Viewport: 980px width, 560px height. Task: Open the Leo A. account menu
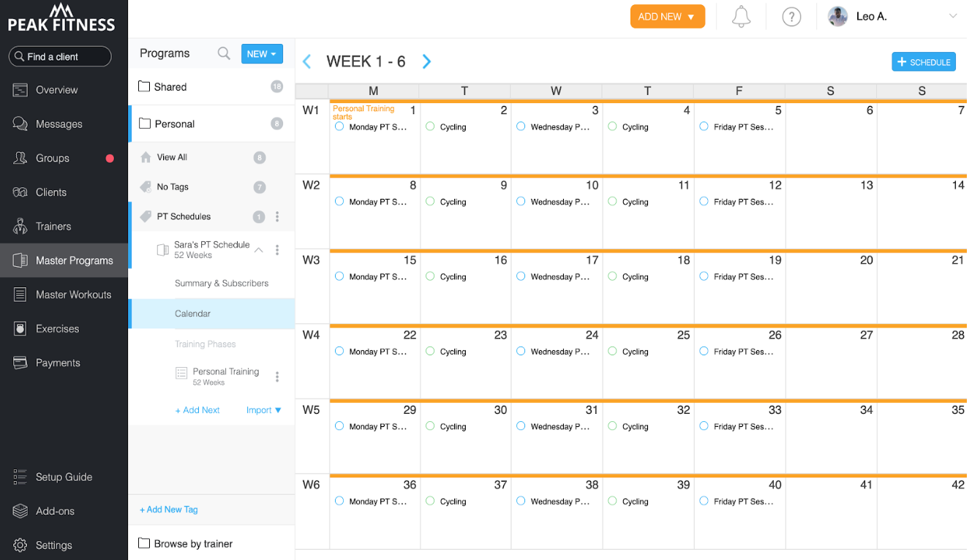[892, 16]
